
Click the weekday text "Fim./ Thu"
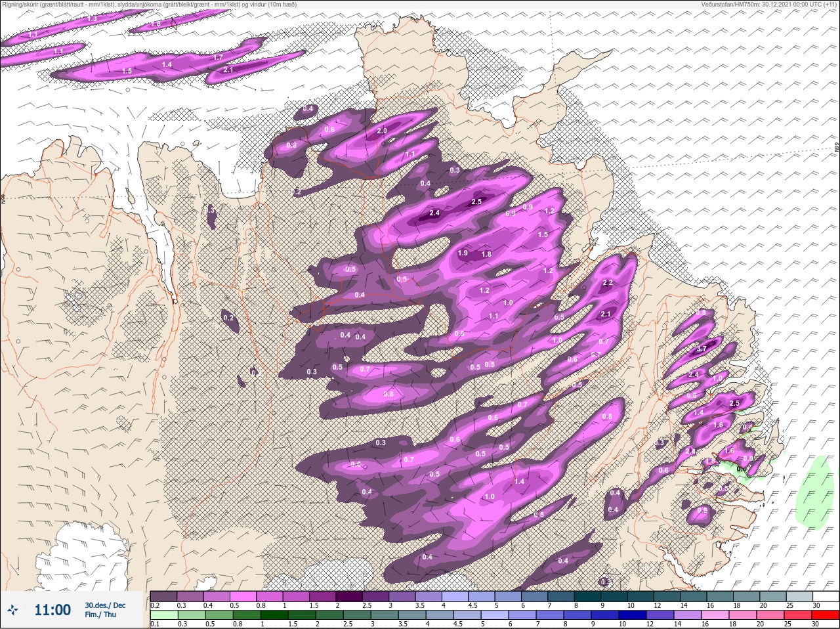(x=100, y=615)
